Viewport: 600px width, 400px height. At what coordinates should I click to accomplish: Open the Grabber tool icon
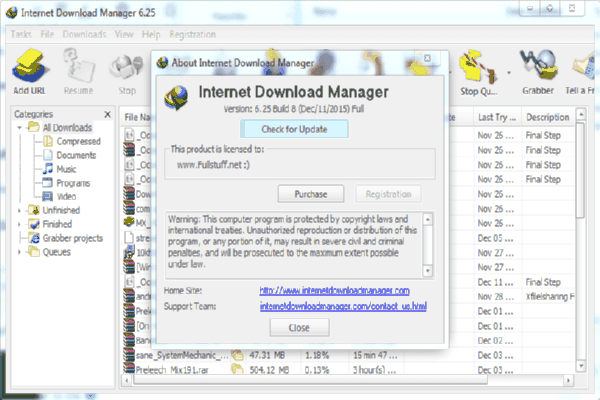538,73
